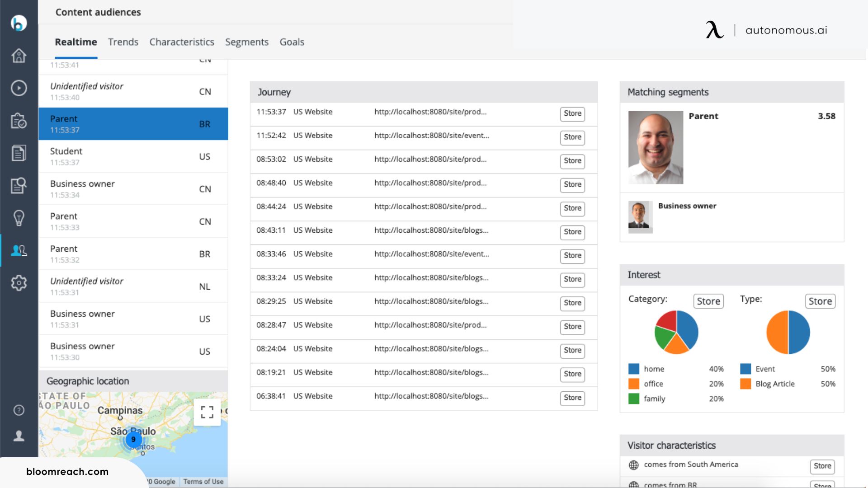Select Unidentified visitor at 11:53:31
Screen dimensions: 868x488
point(133,286)
